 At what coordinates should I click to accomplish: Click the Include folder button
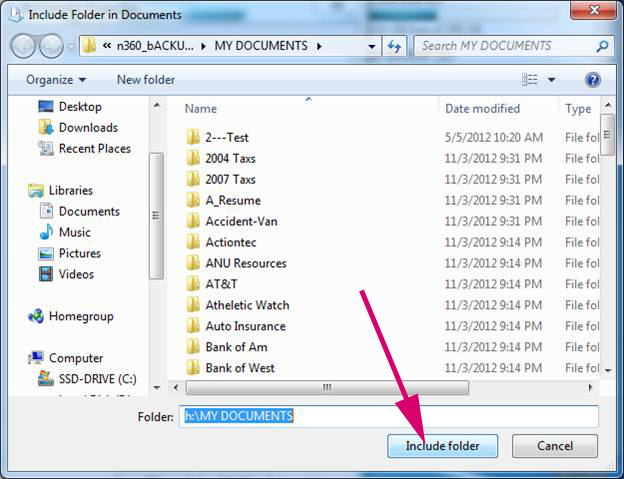(442, 446)
